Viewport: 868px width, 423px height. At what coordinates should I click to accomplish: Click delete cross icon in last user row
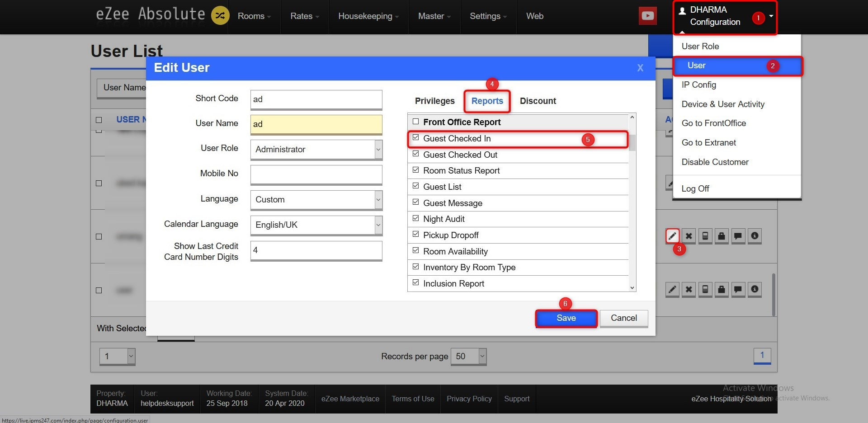689,289
